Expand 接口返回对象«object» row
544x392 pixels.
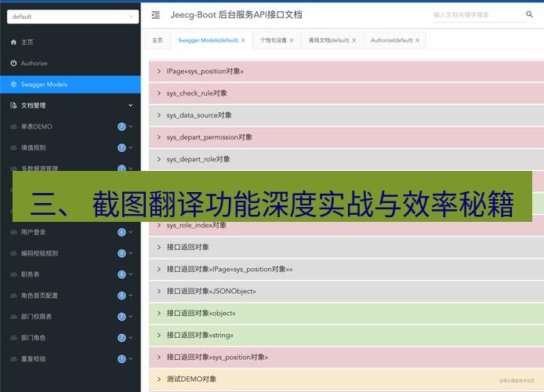346,314
